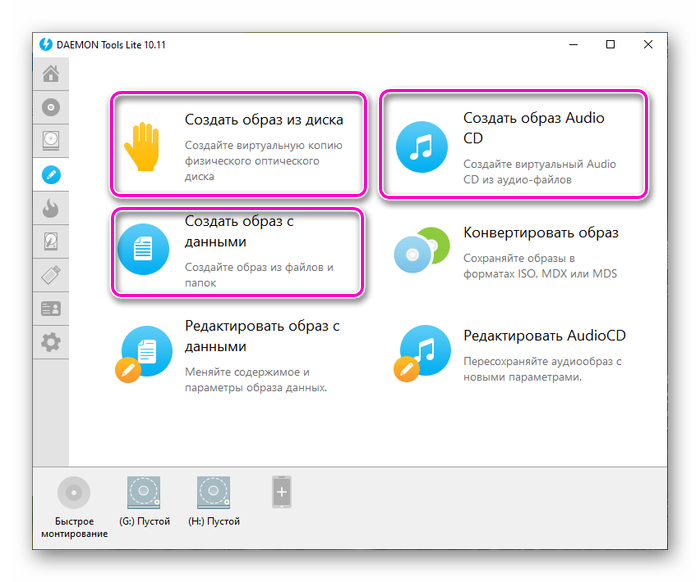This screenshot has height=582, width=700.
Task: Click the "DAEMON Tools Lite 10.11" window title
Action: click(x=111, y=45)
